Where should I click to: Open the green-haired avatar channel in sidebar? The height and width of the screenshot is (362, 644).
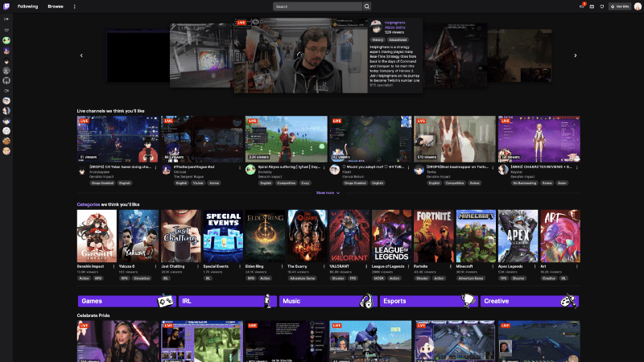pyautogui.click(x=6, y=41)
